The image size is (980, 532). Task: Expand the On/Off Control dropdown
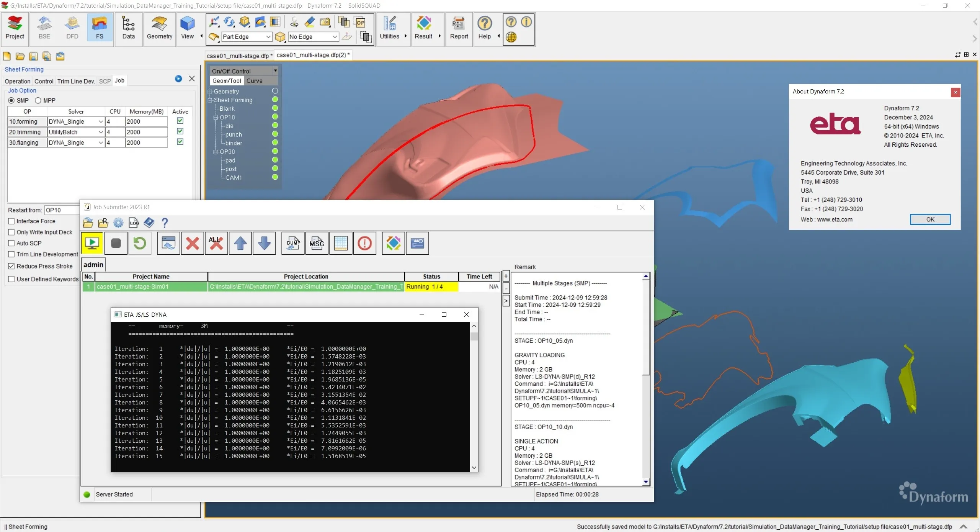pyautogui.click(x=275, y=71)
